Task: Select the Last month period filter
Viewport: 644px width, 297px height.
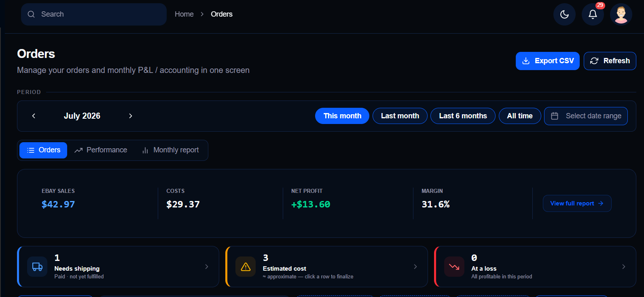Action: pos(400,116)
